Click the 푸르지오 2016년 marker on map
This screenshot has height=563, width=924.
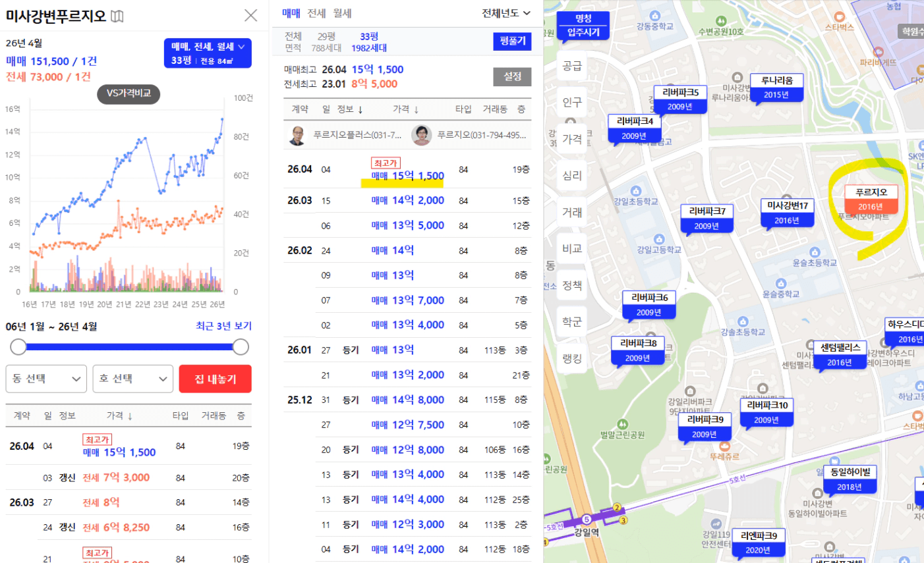(871, 199)
